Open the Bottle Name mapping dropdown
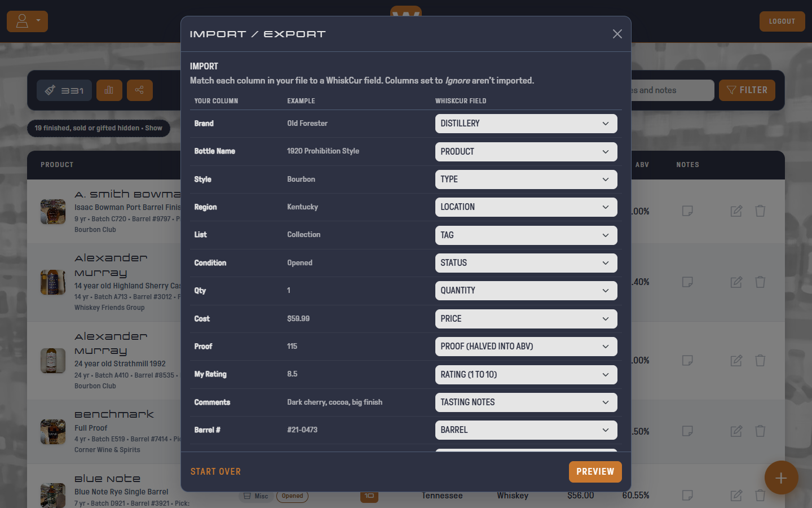 (x=526, y=152)
